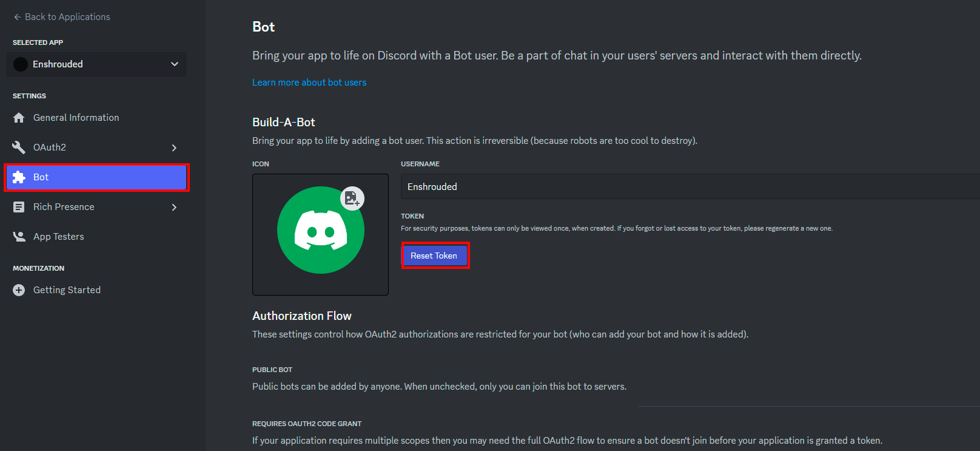Click the upload image icon on bot avatar
Viewport: 980px width, 451px height.
352,198
